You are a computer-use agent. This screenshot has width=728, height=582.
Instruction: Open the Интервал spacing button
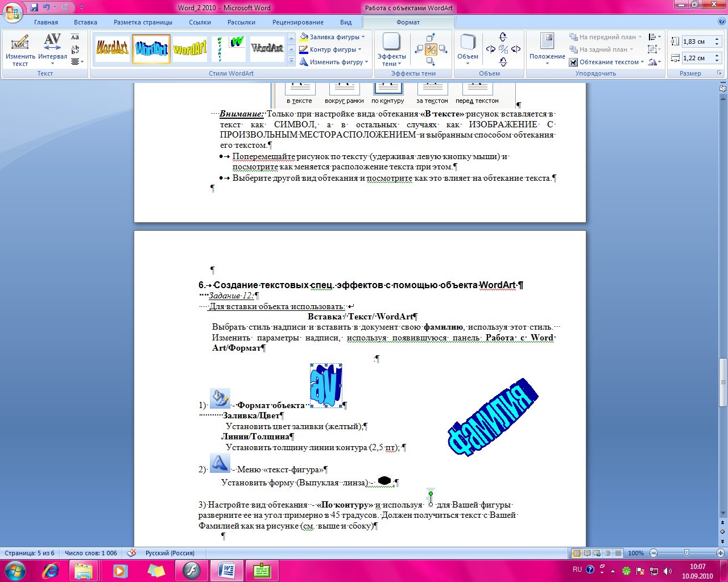pyautogui.click(x=52, y=50)
